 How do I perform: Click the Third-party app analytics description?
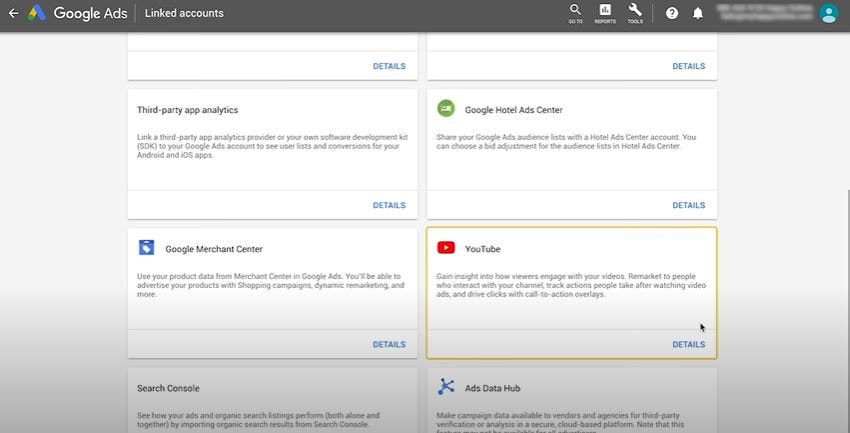pyautogui.click(x=272, y=146)
